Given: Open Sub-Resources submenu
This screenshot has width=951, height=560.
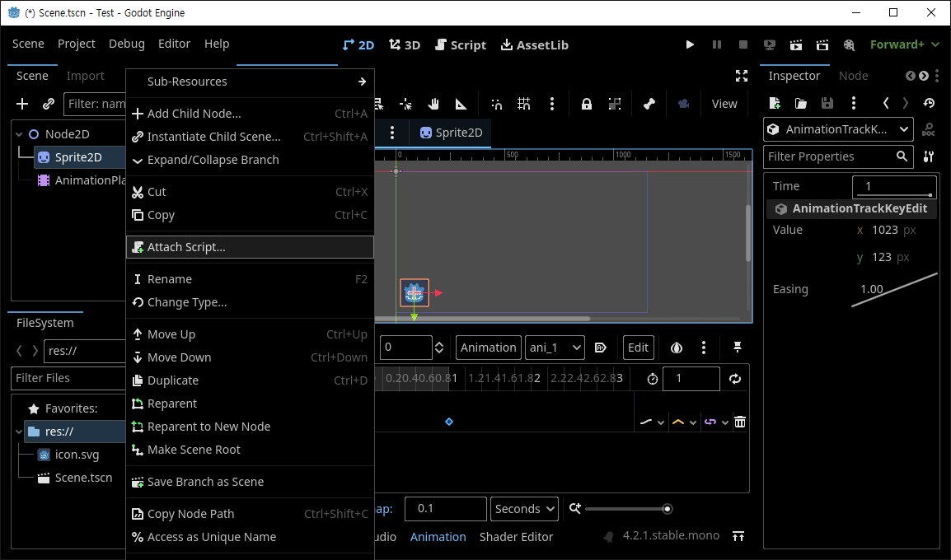Looking at the screenshot, I should click(250, 82).
